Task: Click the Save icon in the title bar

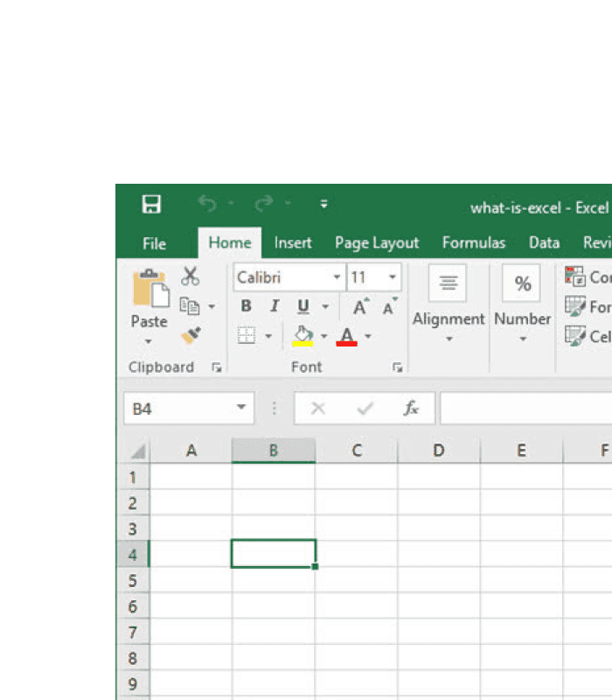Action: 151,205
